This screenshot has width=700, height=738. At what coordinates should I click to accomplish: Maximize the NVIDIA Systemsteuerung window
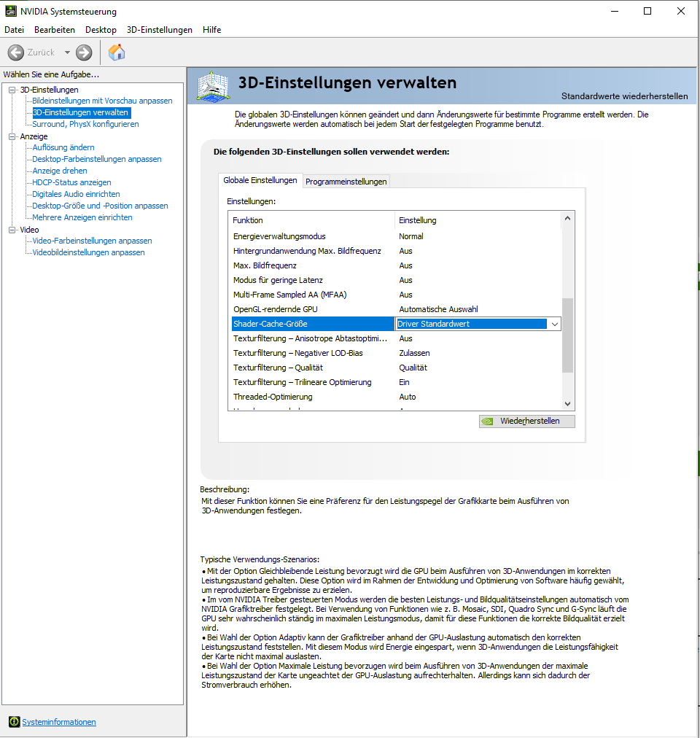(647, 11)
